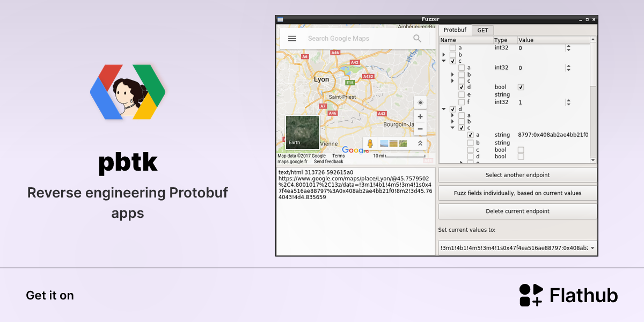Click the 'Lyon' city label on map
644x322 pixels.
coord(321,79)
